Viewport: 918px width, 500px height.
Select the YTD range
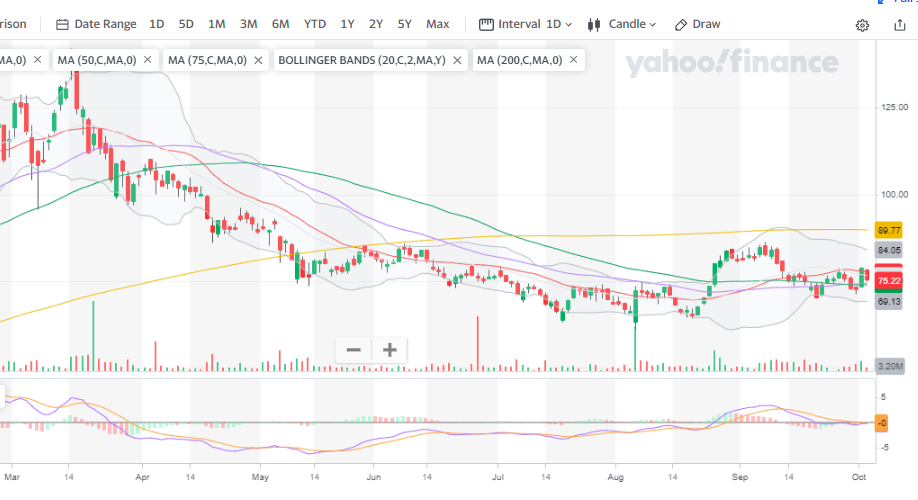tap(314, 24)
